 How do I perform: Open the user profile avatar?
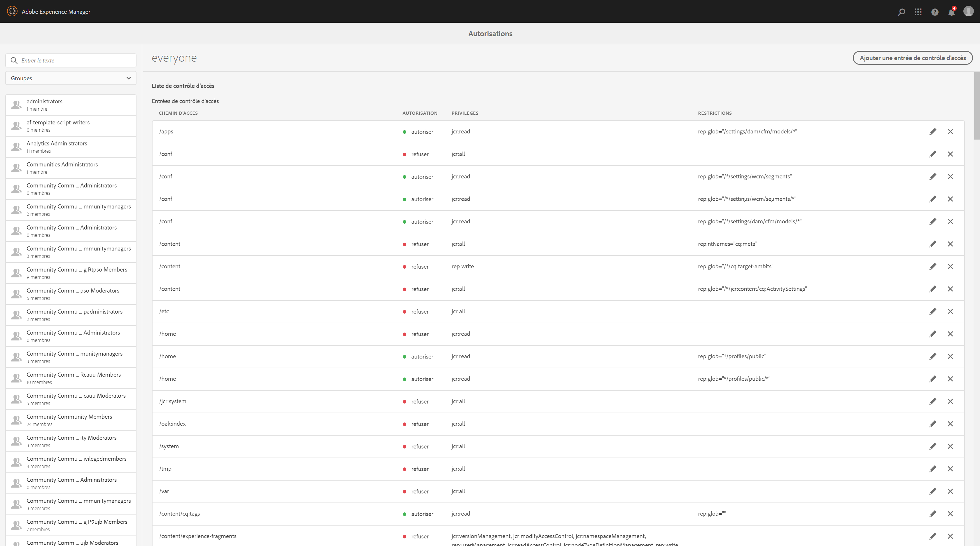968,11
